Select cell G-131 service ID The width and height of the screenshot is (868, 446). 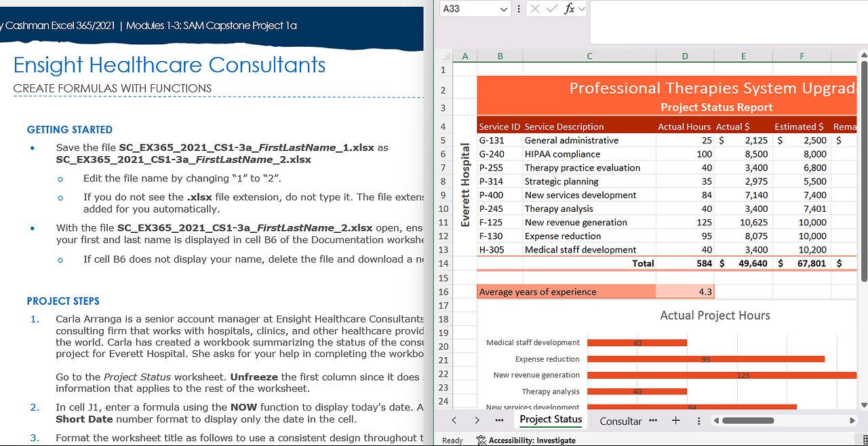point(500,141)
